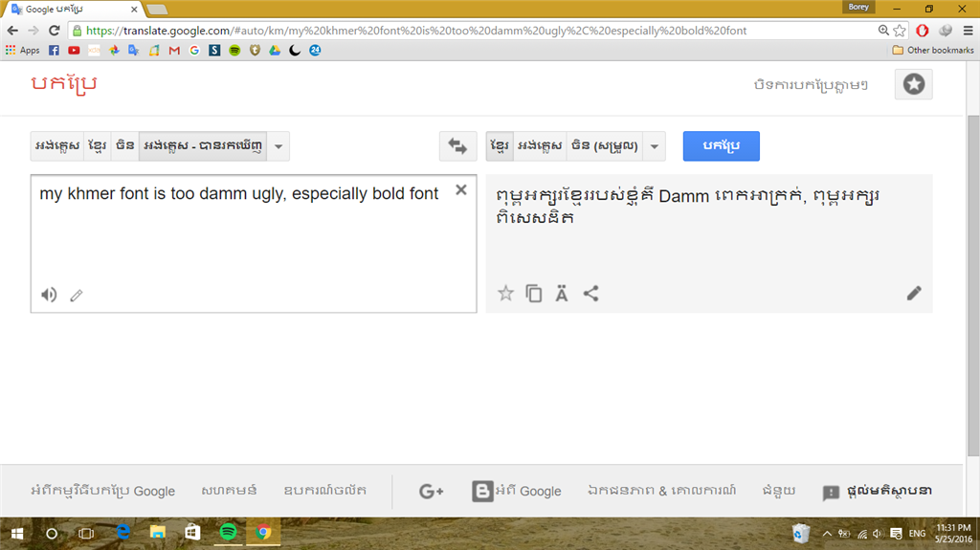Open the សហគមន៍ community footer link
Image resolution: width=980 pixels, height=550 pixels.
click(229, 491)
